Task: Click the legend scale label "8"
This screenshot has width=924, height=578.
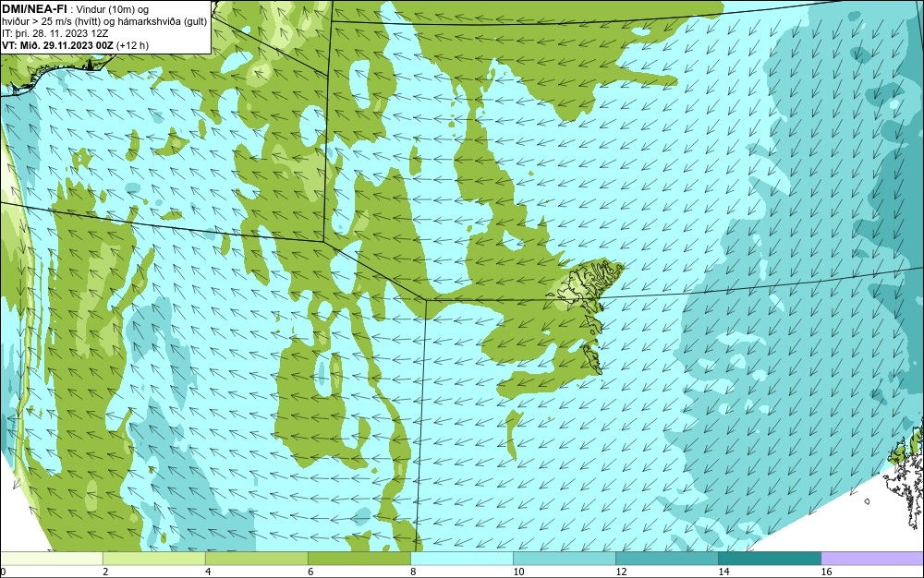Action: point(413,572)
